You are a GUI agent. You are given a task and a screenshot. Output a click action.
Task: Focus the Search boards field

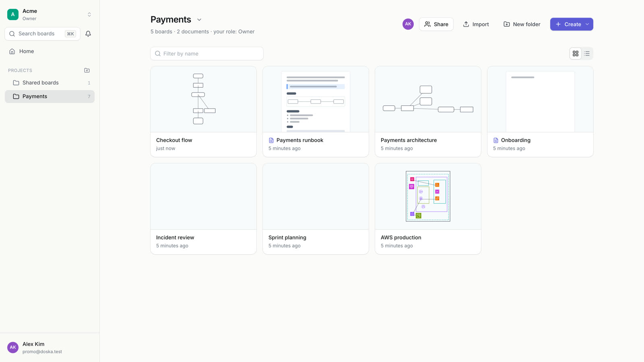pyautogui.click(x=42, y=34)
